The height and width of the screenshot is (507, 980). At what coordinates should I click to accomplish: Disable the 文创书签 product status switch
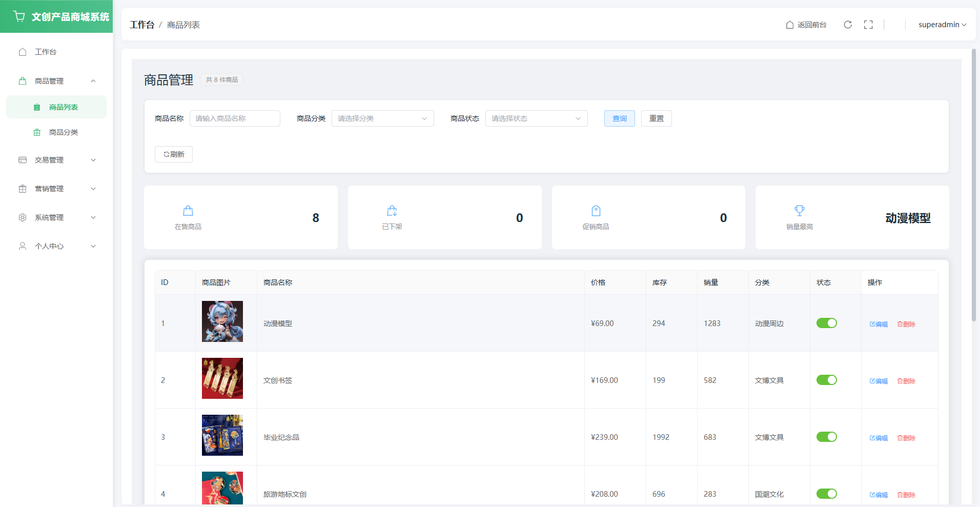click(x=826, y=380)
